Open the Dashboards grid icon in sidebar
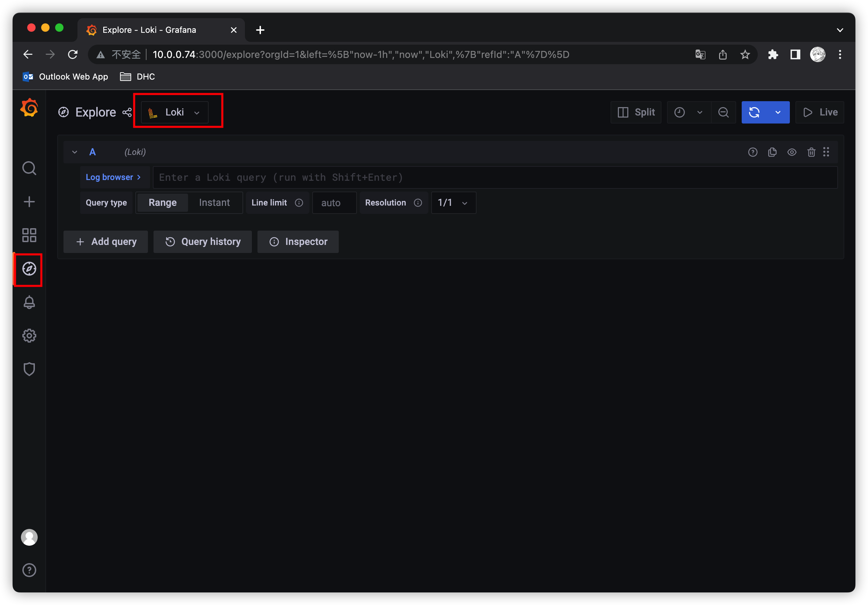868x605 pixels. coord(29,235)
